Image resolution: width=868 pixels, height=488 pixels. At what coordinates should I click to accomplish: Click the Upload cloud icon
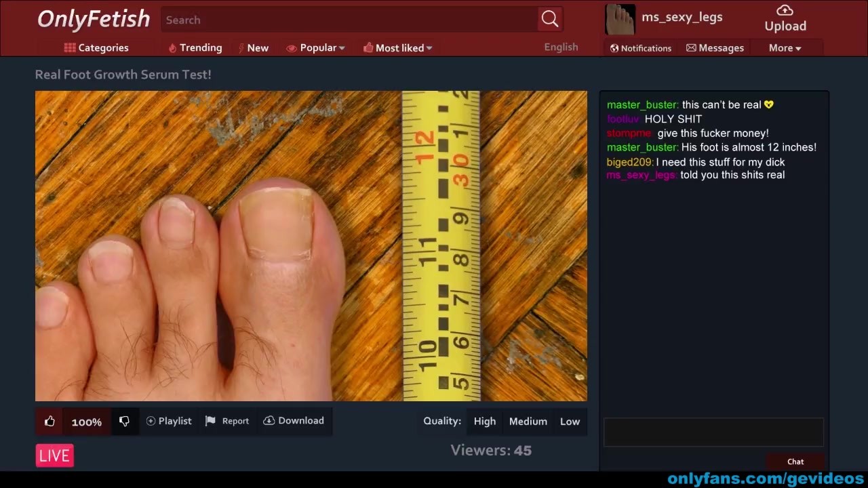pyautogui.click(x=785, y=10)
